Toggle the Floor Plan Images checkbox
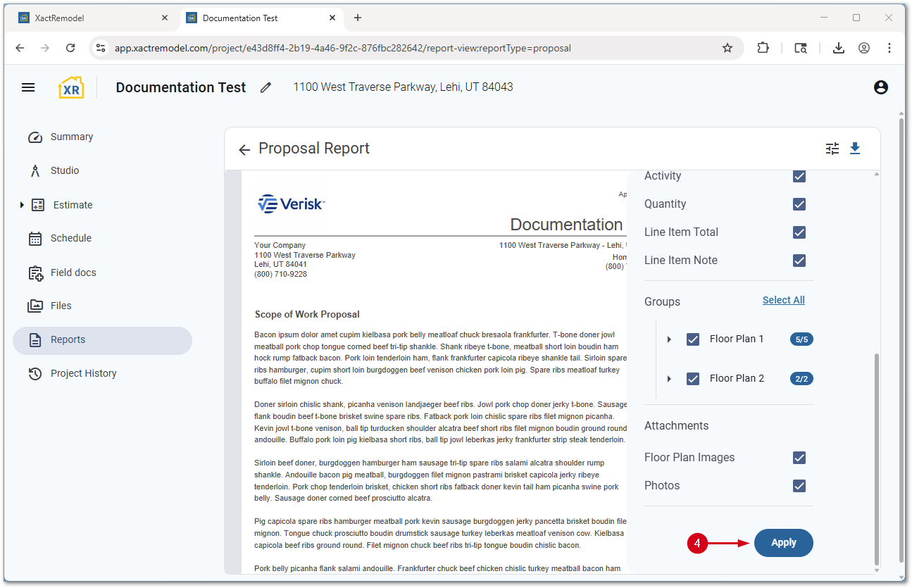 (799, 458)
